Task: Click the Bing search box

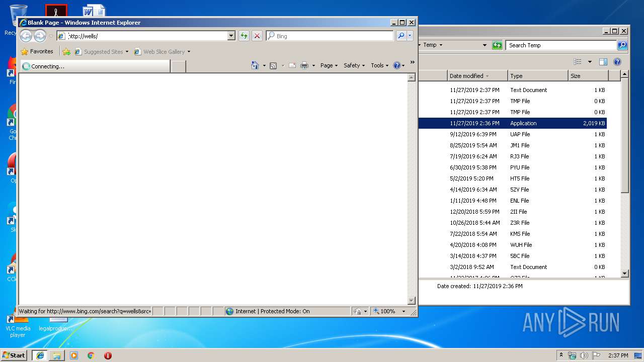Action: coord(330,36)
